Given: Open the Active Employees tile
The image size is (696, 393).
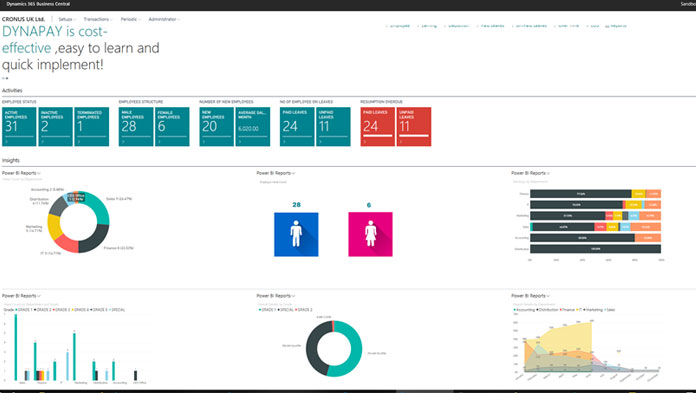Looking at the screenshot, I should pyautogui.click(x=19, y=127).
